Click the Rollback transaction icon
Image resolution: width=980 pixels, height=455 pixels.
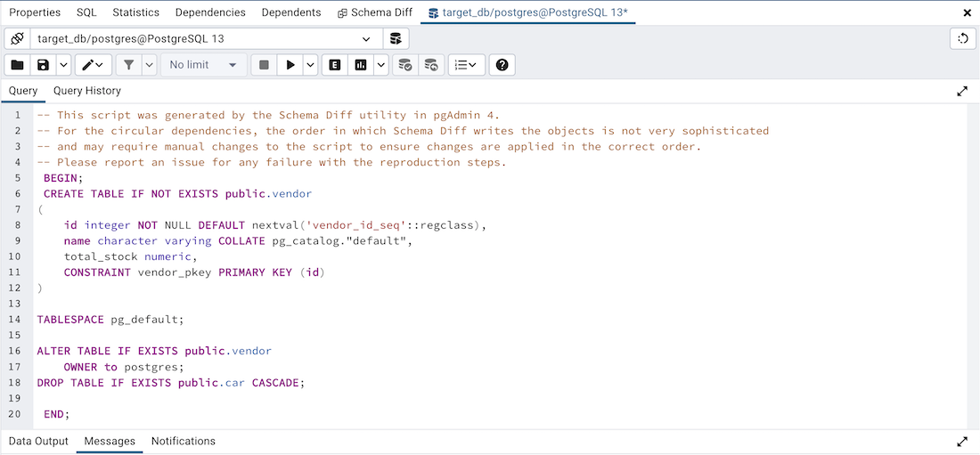431,65
